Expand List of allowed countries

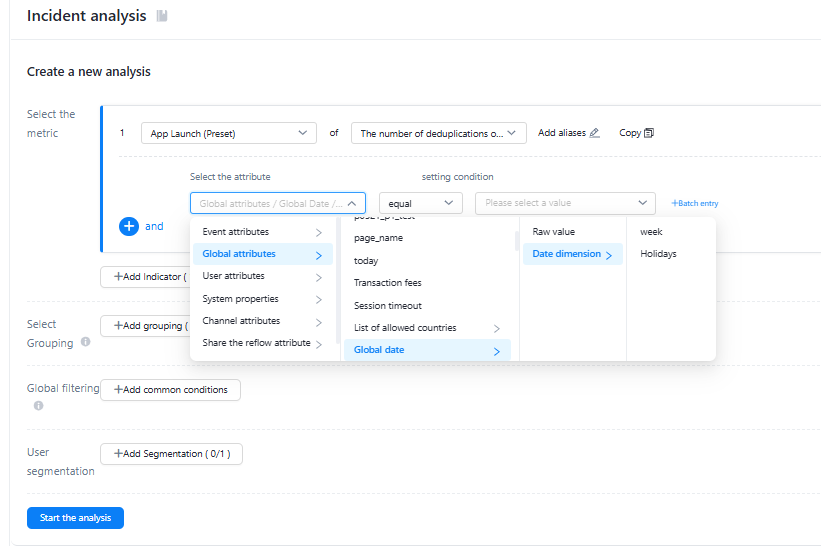[x=427, y=328]
